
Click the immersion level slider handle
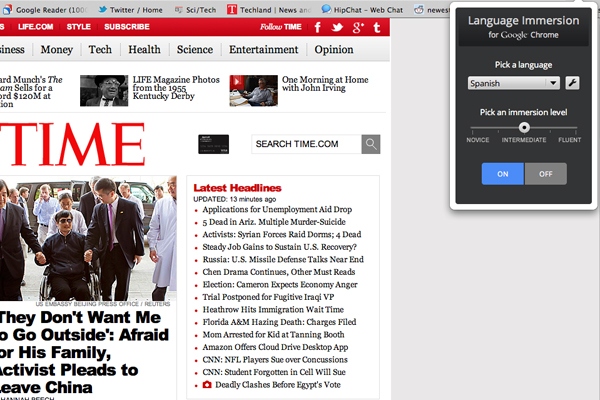tap(523, 128)
